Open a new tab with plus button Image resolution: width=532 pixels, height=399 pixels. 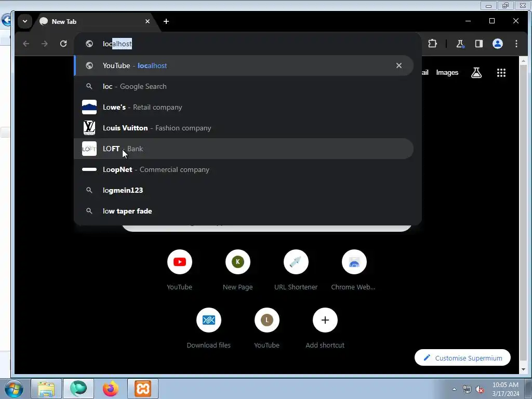166,21
